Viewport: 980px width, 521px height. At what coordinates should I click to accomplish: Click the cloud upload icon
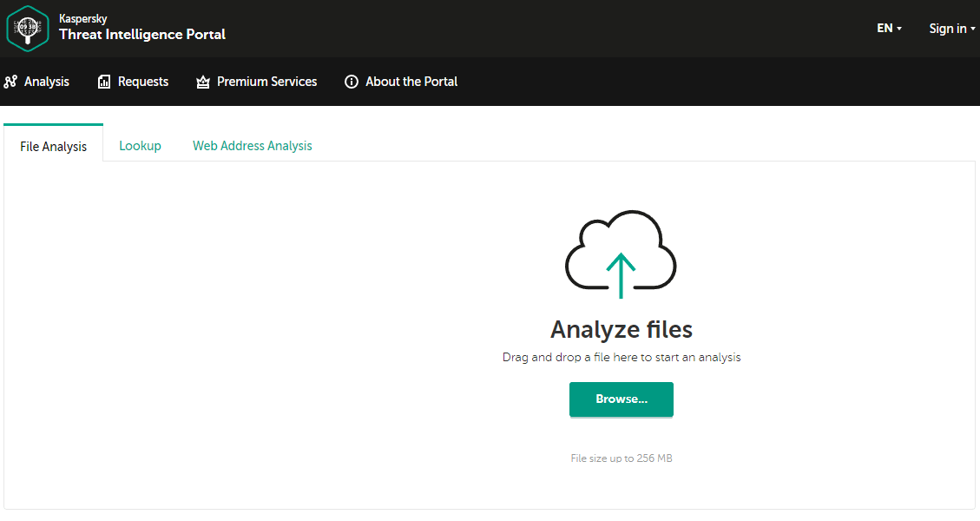click(x=621, y=254)
